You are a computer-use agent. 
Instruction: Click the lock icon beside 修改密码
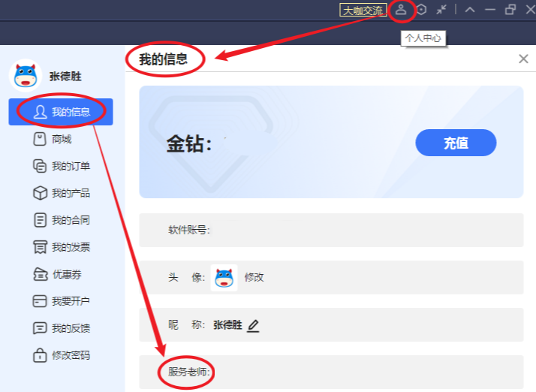[40, 355]
